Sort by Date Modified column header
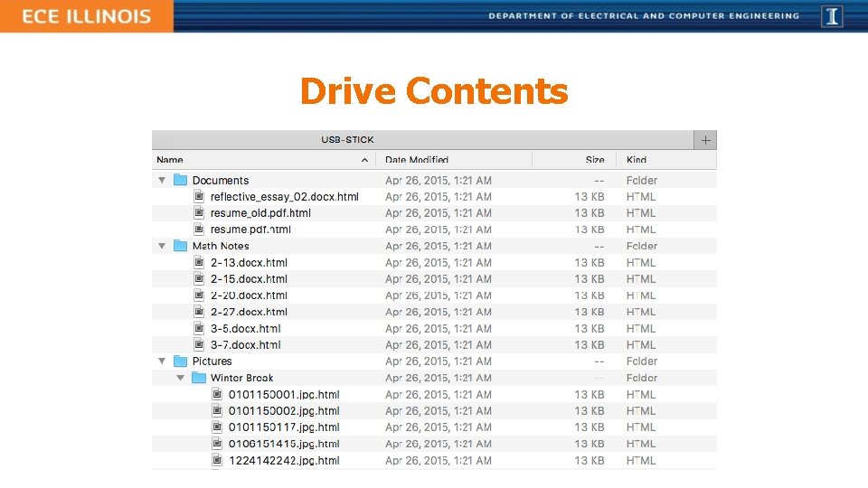Screen dimensions: 868x488 417,159
